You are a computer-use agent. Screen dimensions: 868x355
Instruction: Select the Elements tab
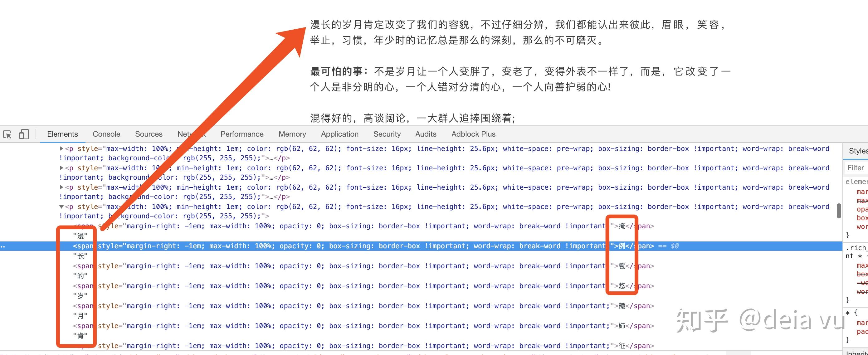[x=62, y=134]
